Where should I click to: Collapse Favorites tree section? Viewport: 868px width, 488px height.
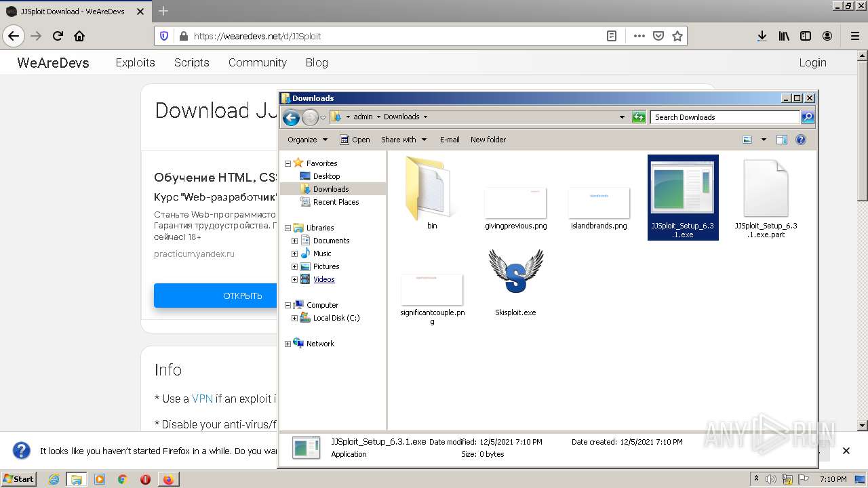(x=288, y=163)
